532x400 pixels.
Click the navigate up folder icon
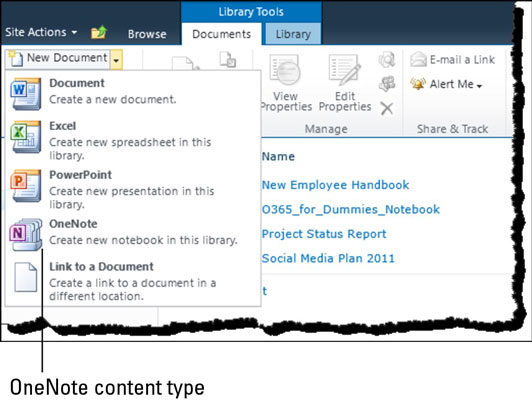[99, 33]
